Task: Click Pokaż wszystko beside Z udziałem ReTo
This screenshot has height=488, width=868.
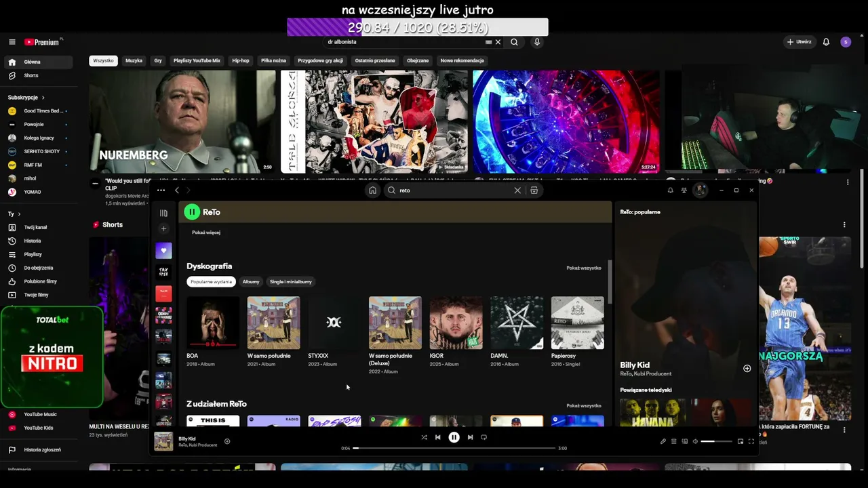Action: pyautogui.click(x=584, y=405)
